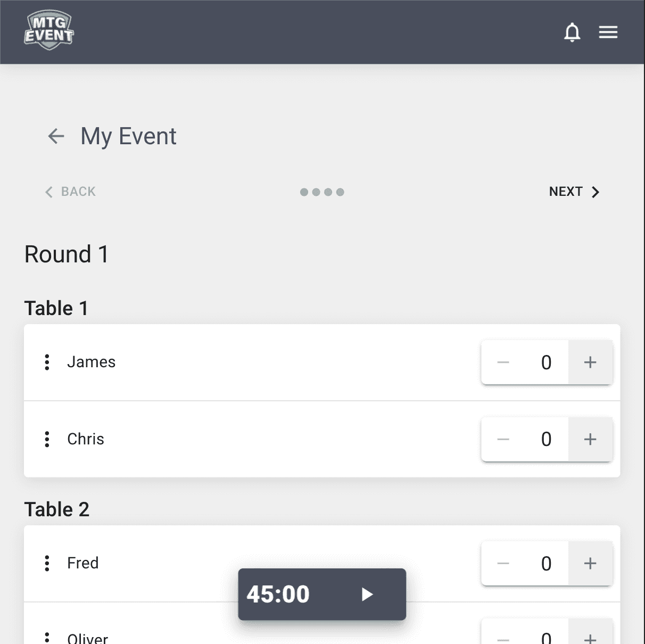Screen dimensions: 645x644
Task: Start the 45:00 round timer
Action: pos(367,594)
